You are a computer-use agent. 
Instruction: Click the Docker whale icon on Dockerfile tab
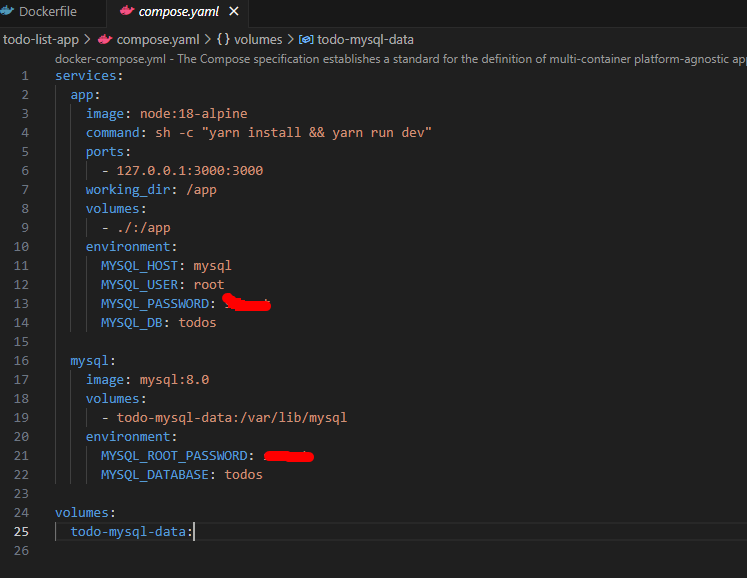7,12
